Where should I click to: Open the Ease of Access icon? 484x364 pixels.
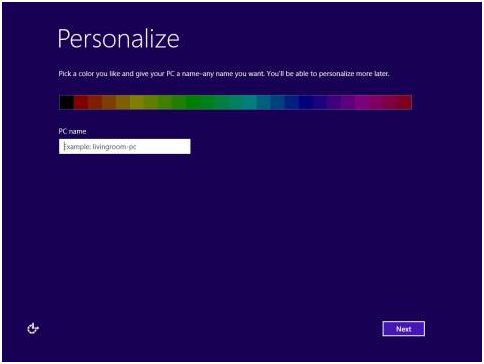33,329
